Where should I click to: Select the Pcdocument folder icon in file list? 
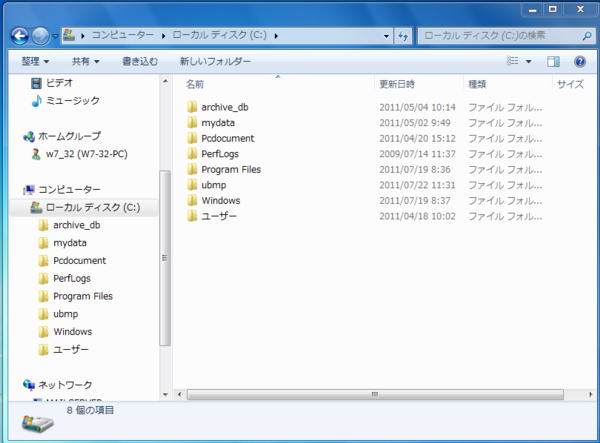coord(192,138)
